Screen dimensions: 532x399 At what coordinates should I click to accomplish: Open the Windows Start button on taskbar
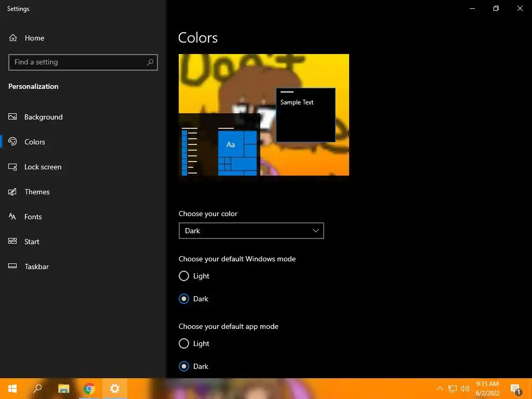(x=12, y=389)
